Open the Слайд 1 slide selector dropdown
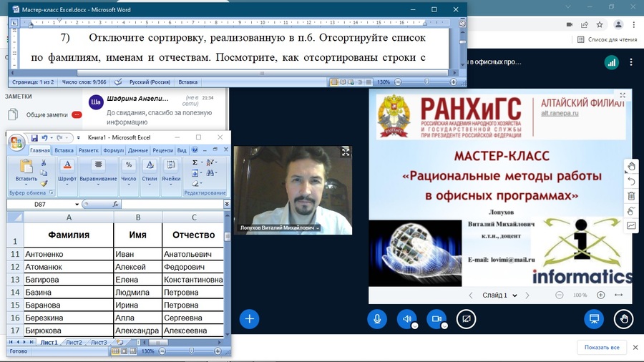Image resolution: width=644 pixels, height=362 pixels. pyautogui.click(x=499, y=295)
